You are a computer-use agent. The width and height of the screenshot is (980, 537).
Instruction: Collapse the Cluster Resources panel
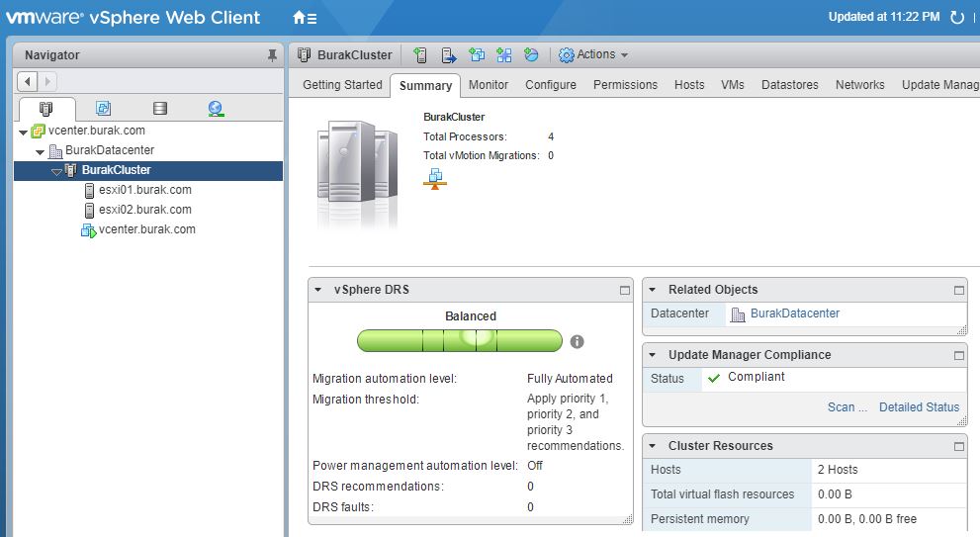[x=652, y=446]
